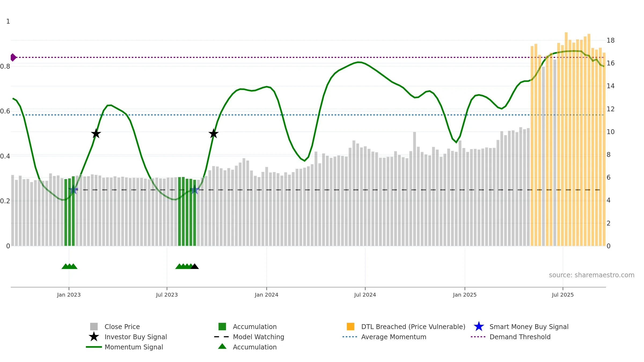Click the purple diamond marker on the Demand Threshold line

(13, 57)
